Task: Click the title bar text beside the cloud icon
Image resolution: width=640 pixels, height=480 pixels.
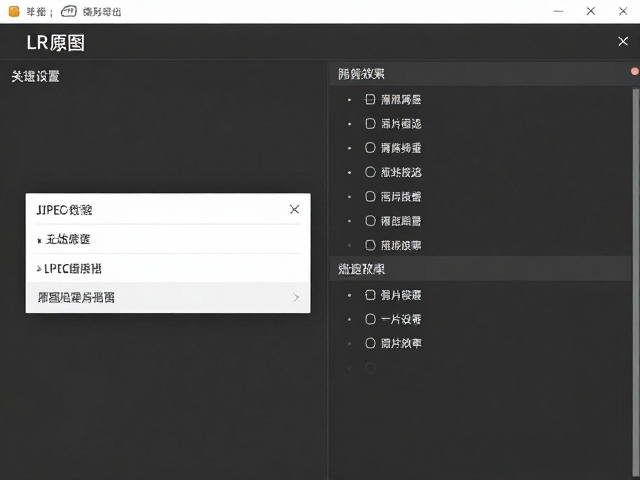Action: pos(102,12)
